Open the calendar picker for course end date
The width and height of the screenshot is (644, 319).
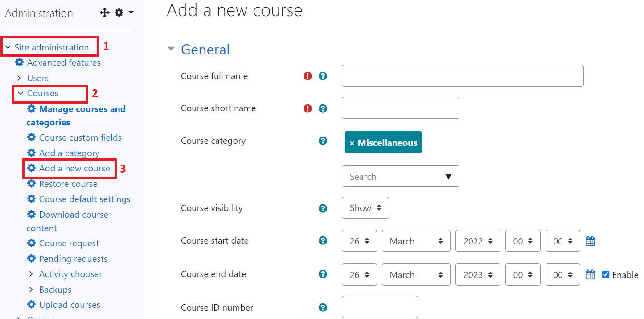coord(590,274)
